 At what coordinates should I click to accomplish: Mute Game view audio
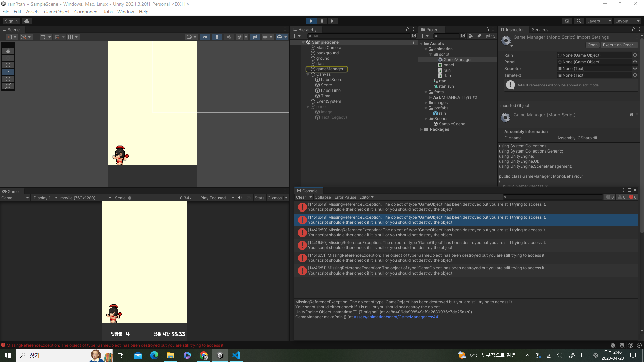point(240,198)
